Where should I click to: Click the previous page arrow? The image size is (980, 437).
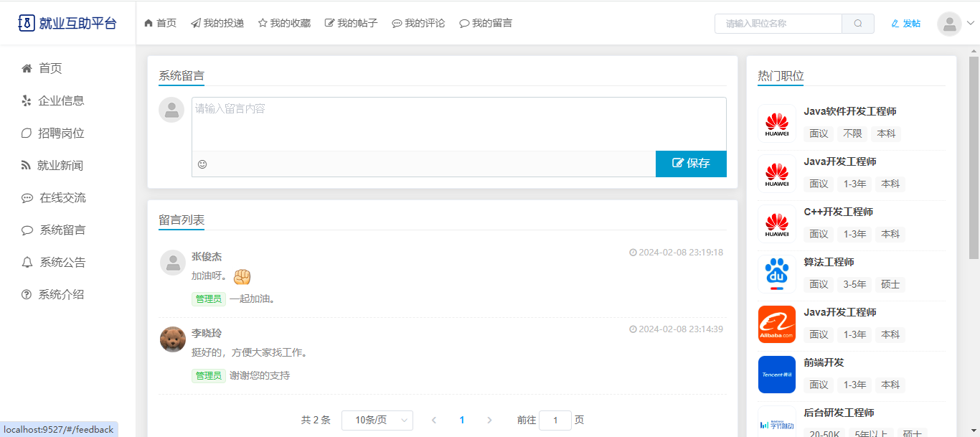pyautogui.click(x=434, y=420)
